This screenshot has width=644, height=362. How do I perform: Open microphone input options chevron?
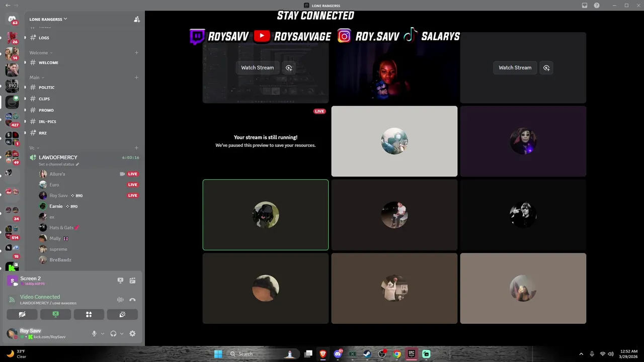(x=103, y=333)
